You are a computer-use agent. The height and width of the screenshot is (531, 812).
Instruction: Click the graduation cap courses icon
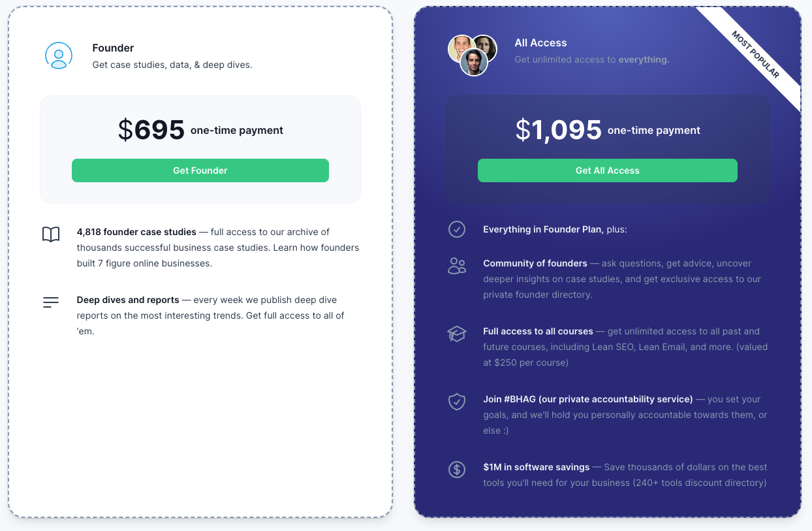[457, 334]
